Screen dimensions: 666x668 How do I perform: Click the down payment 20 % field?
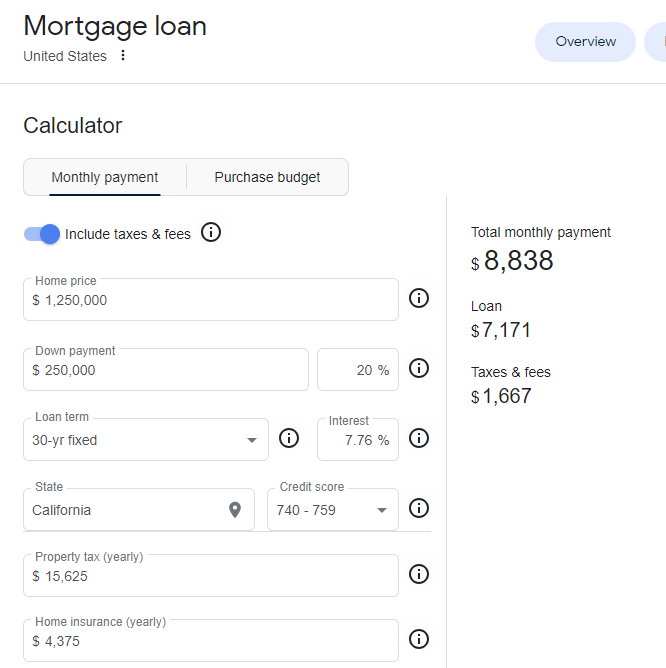(358, 369)
